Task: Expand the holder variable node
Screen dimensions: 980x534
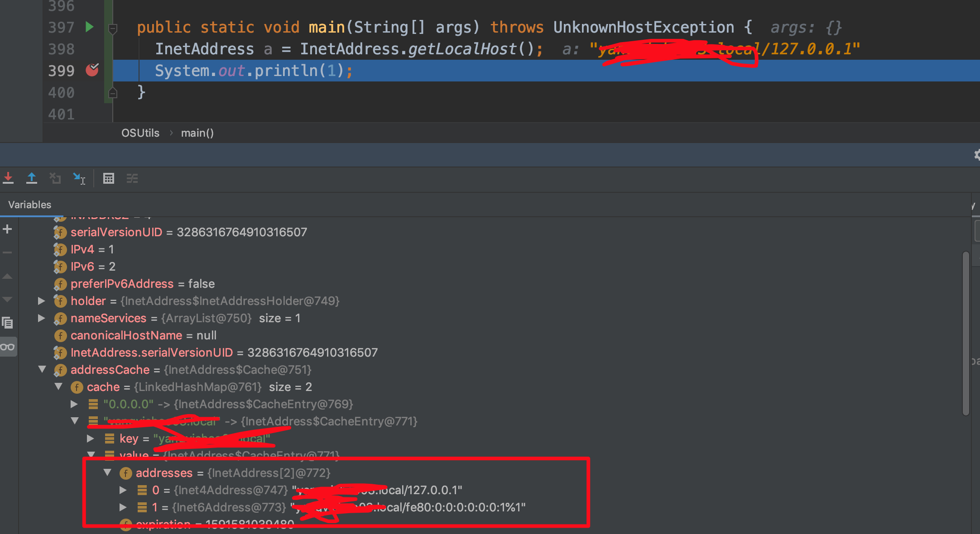Action: coord(41,301)
